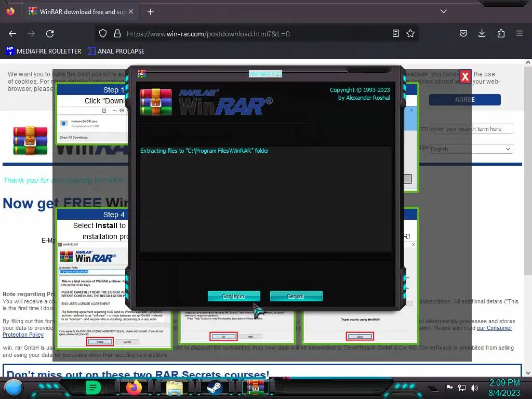Click Cancel in the WinRAR installer
Screen dimensions: 532x399
click(296, 296)
